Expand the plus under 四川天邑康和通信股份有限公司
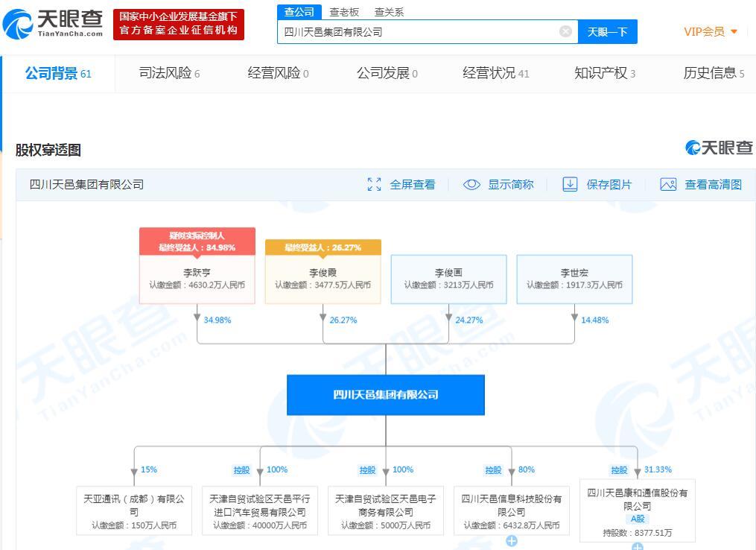The height and width of the screenshot is (550, 756). (638, 546)
